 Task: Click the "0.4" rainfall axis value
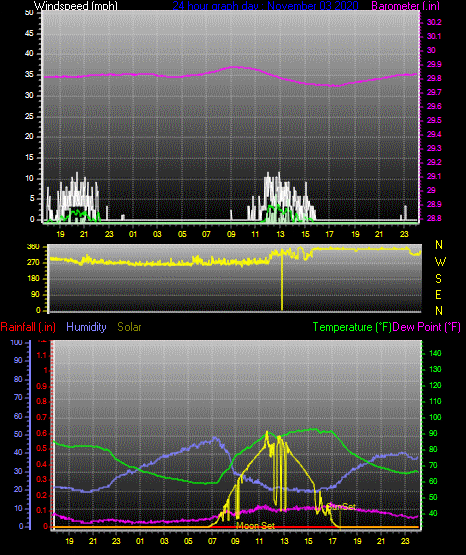click(x=42, y=464)
